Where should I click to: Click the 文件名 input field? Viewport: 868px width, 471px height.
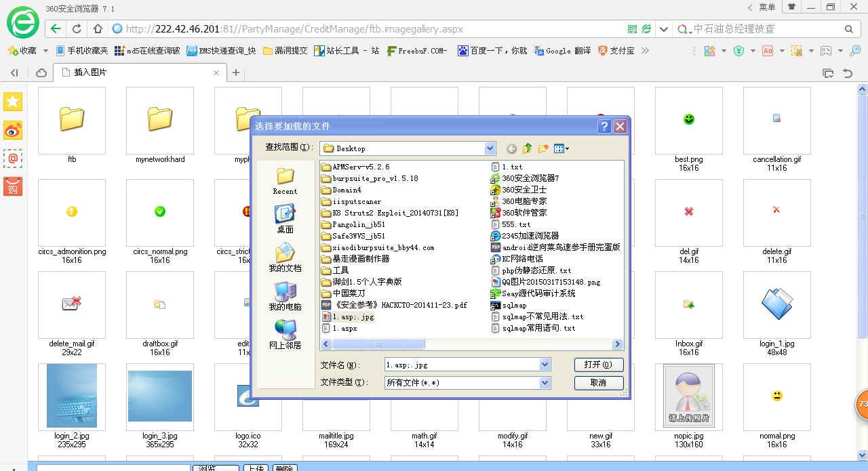(x=462, y=365)
